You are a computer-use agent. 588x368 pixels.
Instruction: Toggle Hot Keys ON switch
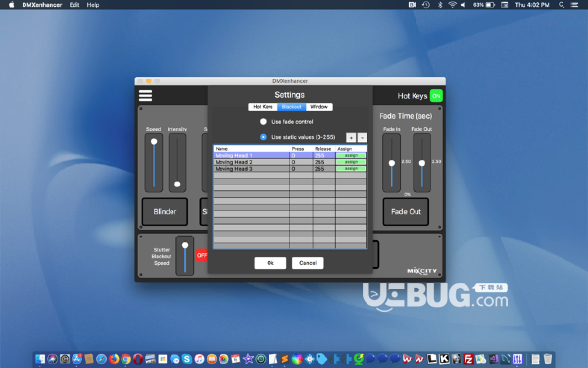436,96
